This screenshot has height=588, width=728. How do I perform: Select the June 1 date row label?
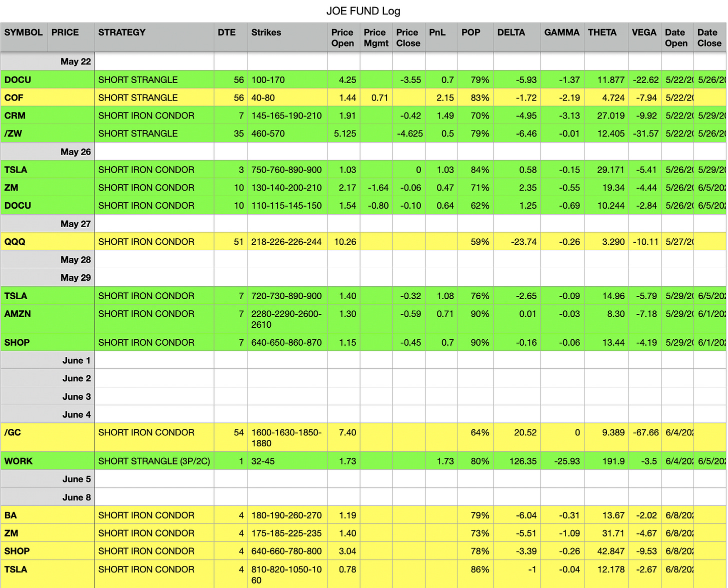pos(76,360)
